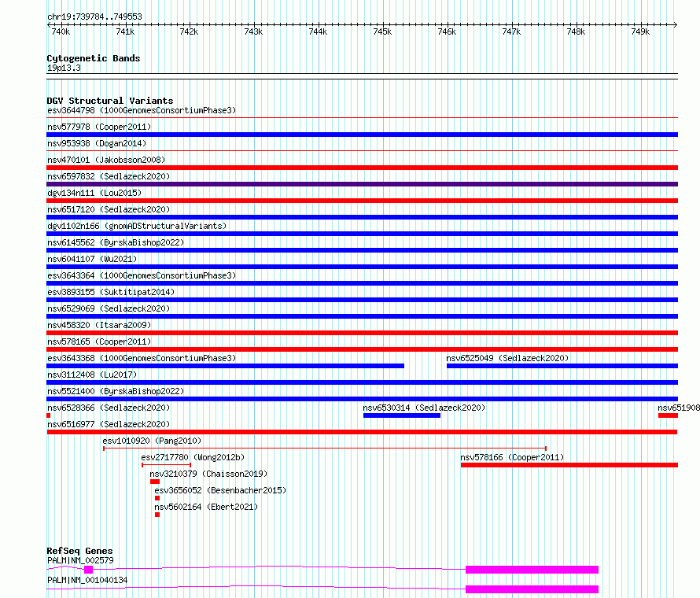Screen dimensions: 700x598
Task: Click the small PALM NM_002579 exon box
Action: (88, 570)
